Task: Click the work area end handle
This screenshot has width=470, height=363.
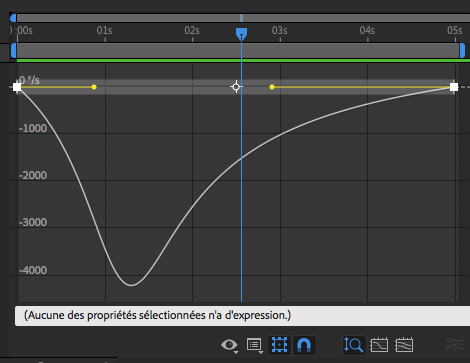Action: [x=462, y=51]
